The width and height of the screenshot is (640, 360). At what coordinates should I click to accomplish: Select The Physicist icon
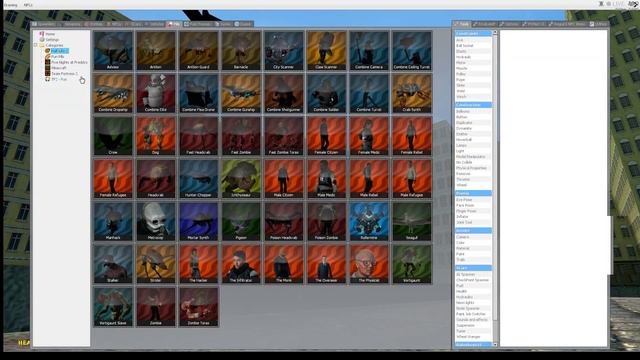point(369,264)
